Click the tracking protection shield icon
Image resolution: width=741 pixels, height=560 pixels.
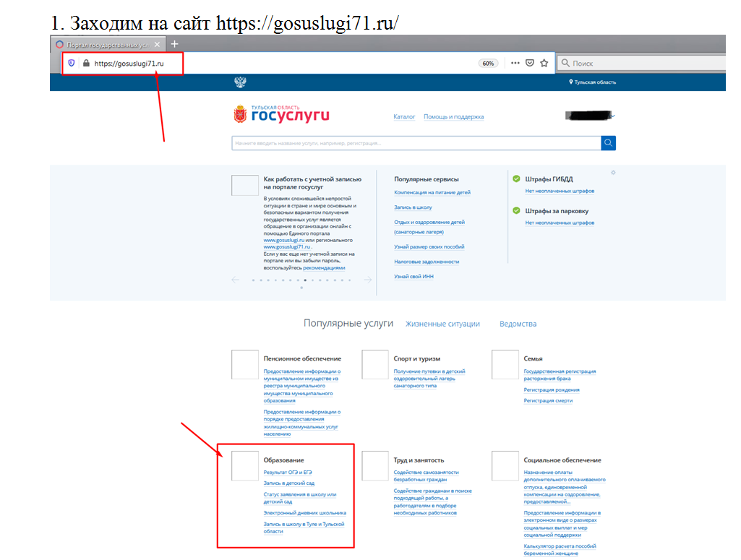tap(72, 64)
